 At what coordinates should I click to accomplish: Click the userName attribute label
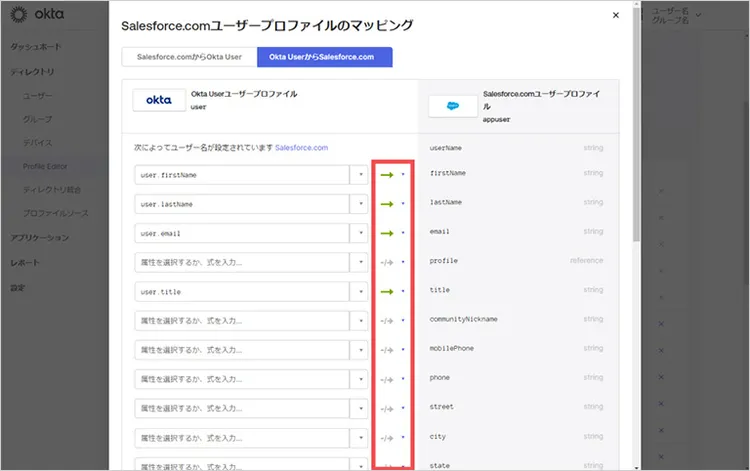[x=446, y=148]
